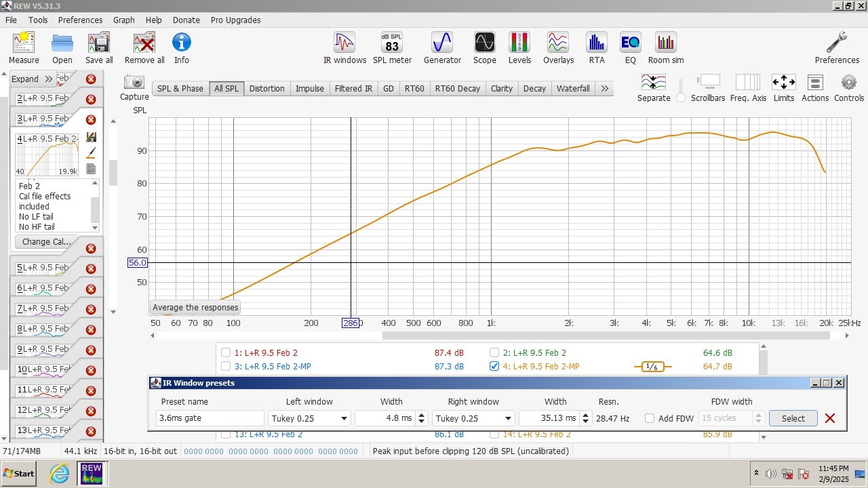Viewport: 868px width, 488px height.
Task: Remove measurement 7 with red X
Action: (91, 309)
